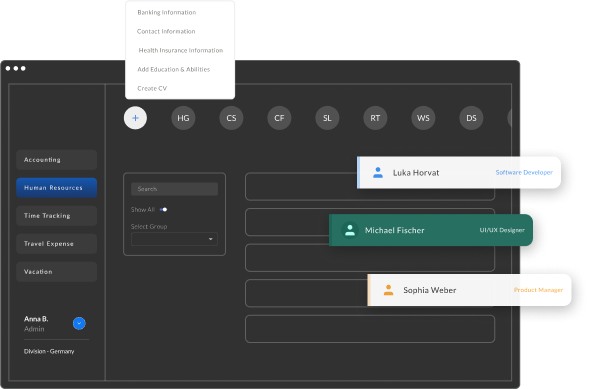This screenshot has height=389, width=589.
Task: Open the Select Group dropdown
Action: (174, 239)
